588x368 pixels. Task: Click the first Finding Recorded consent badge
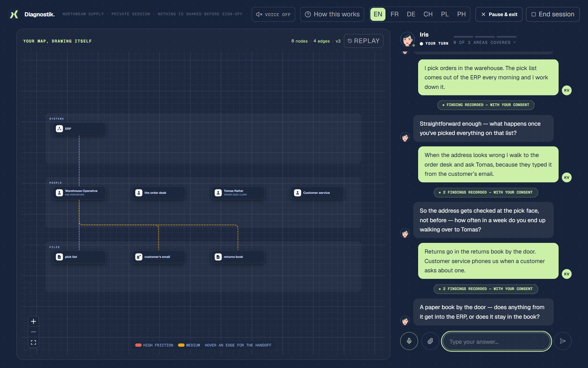coord(486,105)
